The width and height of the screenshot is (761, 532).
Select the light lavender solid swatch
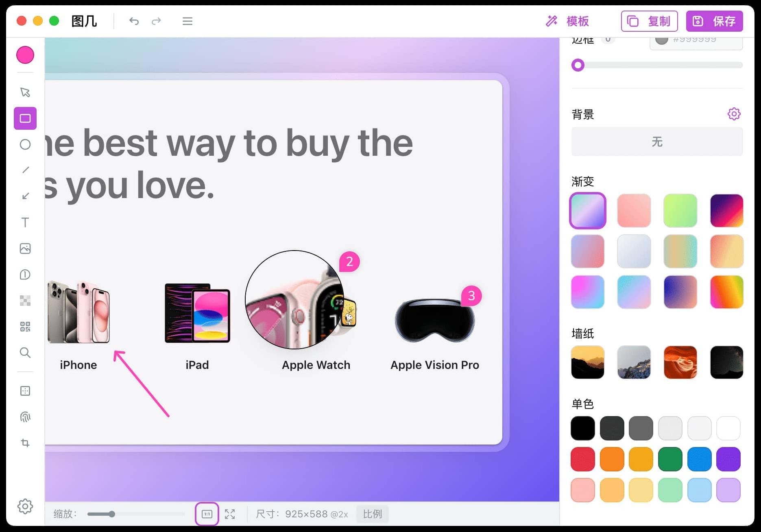point(728,490)
